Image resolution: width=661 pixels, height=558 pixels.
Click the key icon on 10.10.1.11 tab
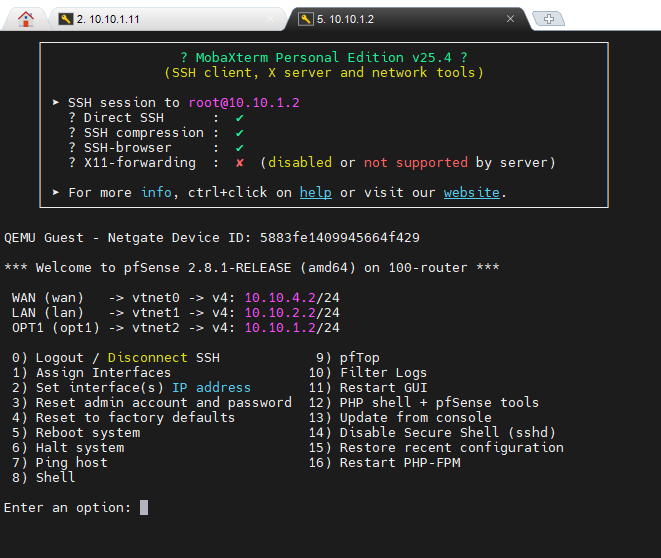[65, 19]
